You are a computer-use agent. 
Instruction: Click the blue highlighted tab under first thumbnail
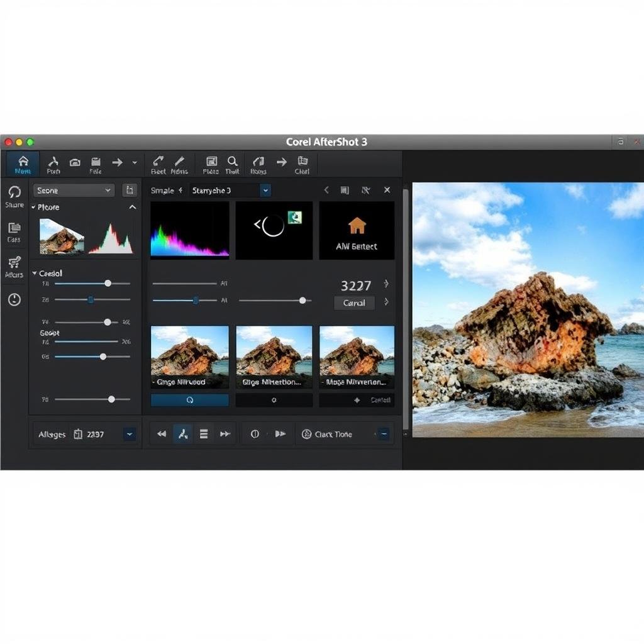click(190, 400)
